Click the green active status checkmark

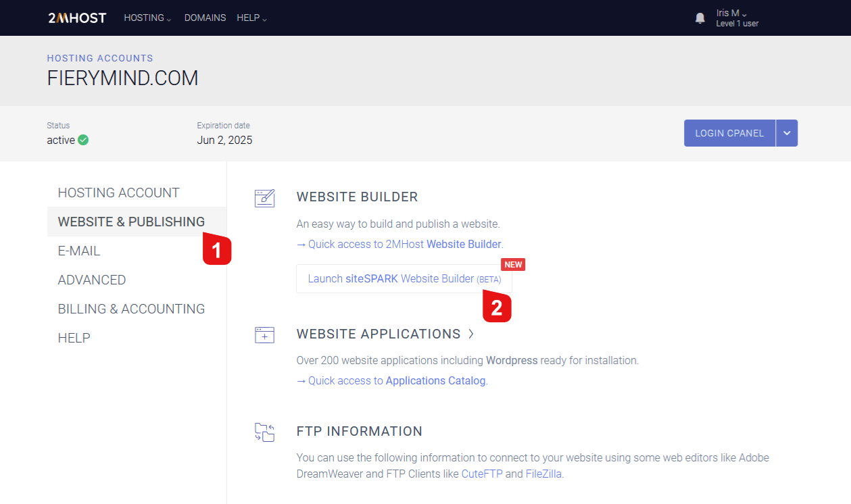coord(83,141)
